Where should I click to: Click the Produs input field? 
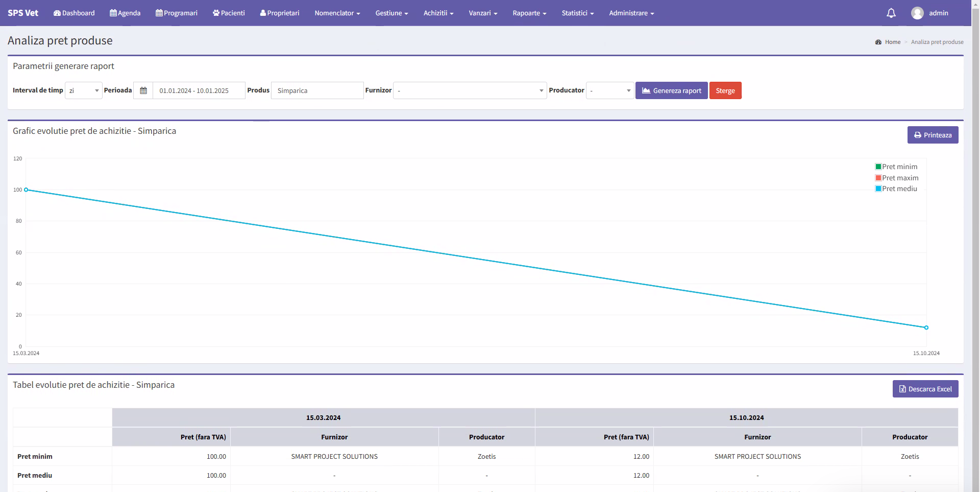[x=317, y=90]
